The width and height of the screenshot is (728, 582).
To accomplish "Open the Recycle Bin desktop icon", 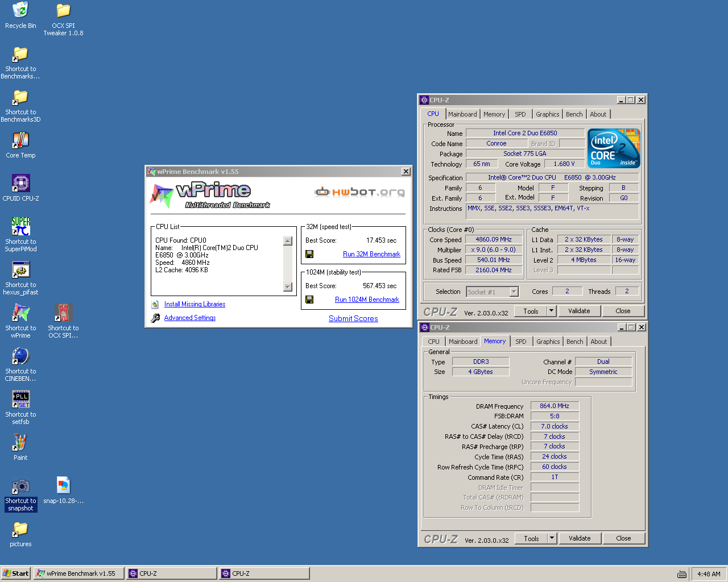I will coord(20,10).
